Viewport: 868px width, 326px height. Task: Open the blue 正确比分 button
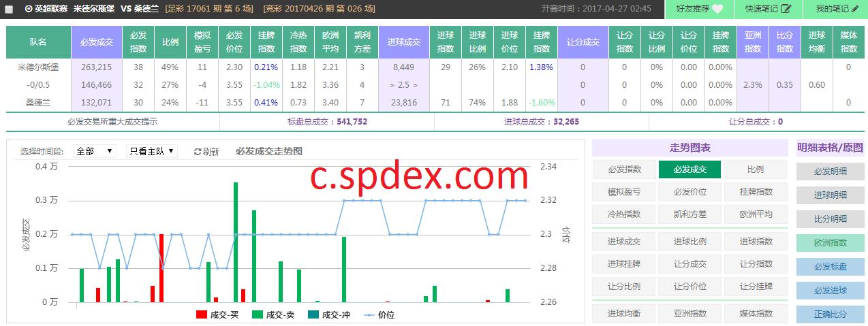tap(831, 314)
